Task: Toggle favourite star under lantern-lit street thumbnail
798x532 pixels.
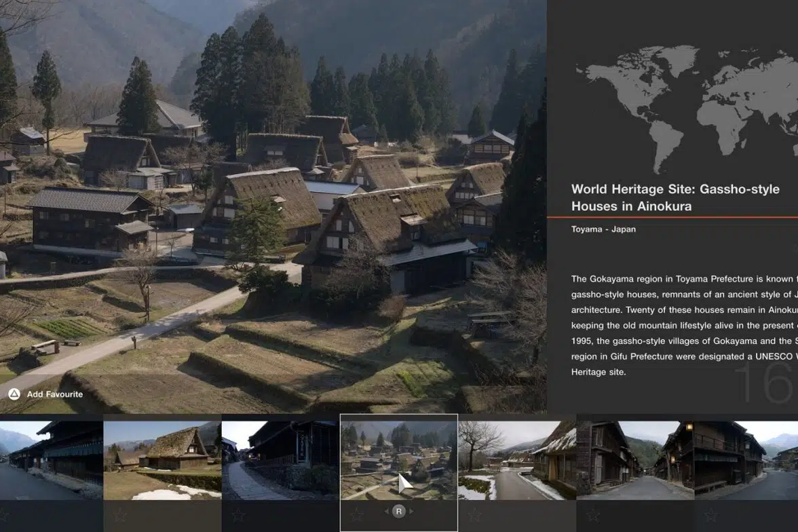Action: (710, 516)
